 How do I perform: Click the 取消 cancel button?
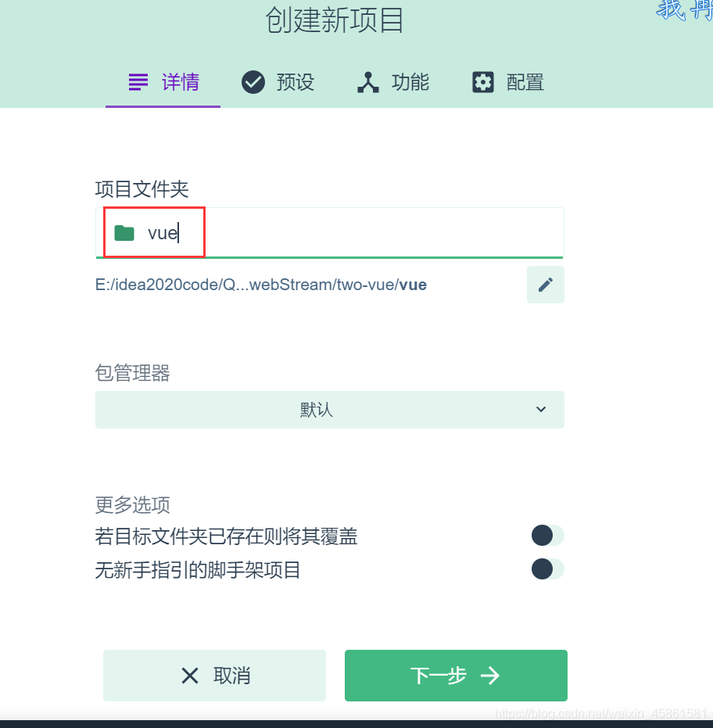[214, 676]
